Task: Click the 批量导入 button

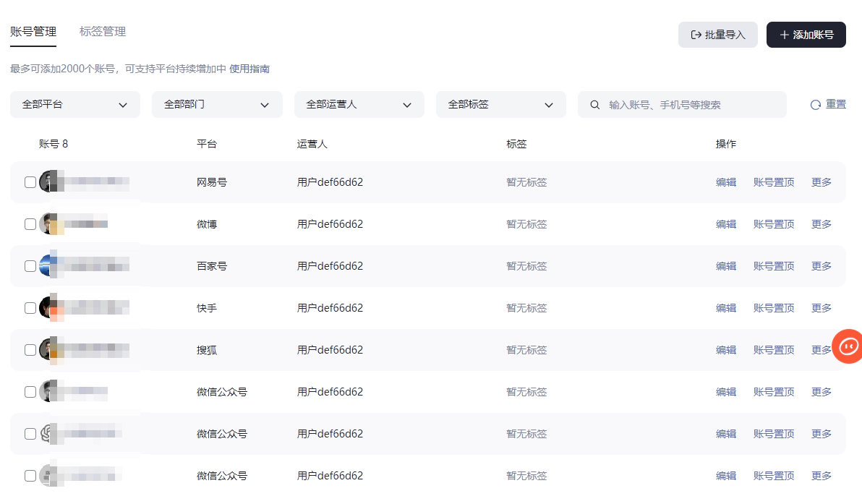Action: click(717, 35)
